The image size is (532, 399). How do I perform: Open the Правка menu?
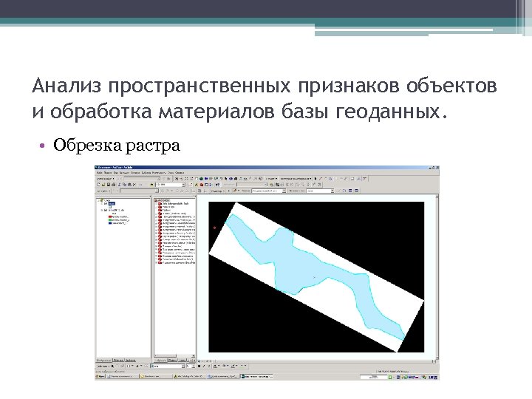tap(108, 173)
